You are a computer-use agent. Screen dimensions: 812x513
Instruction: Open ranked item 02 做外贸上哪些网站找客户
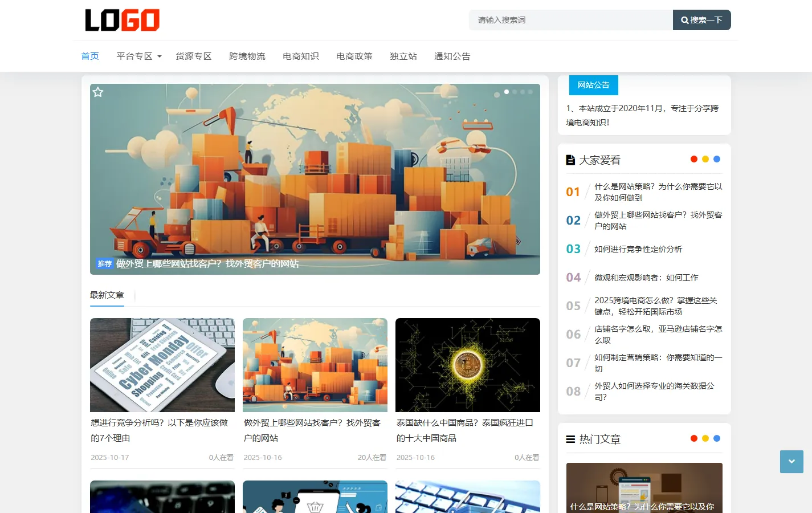point(658,221)
